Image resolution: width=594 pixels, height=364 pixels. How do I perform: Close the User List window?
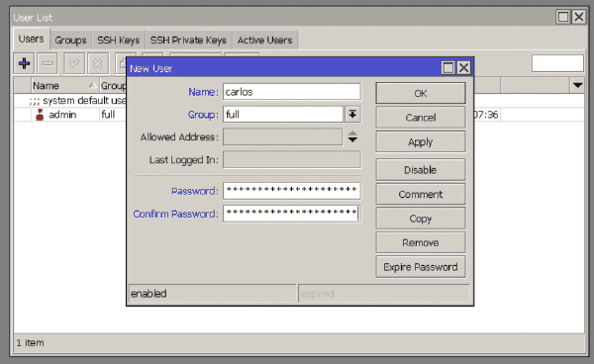pos(579,17)
